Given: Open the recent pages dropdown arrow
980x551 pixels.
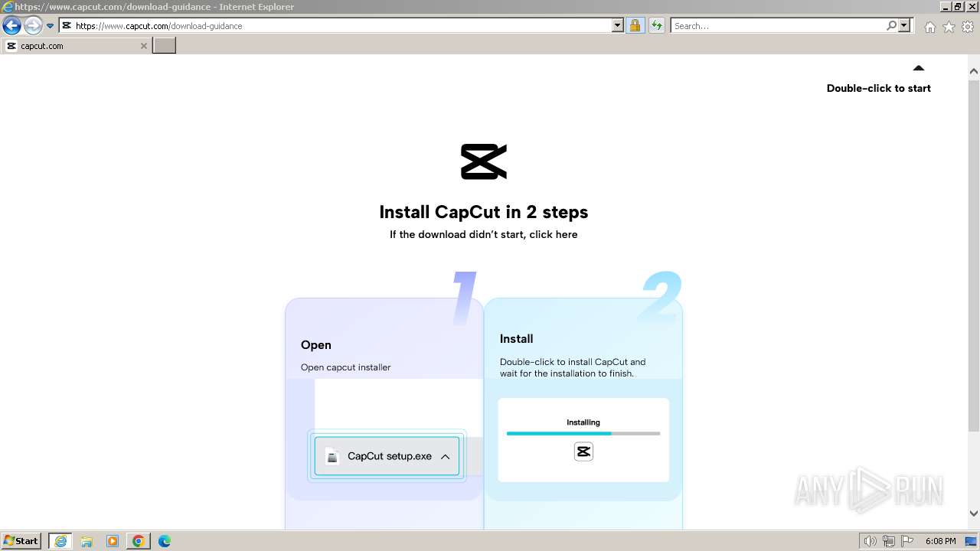Looking at the screenshot, I should click(51, 26).
